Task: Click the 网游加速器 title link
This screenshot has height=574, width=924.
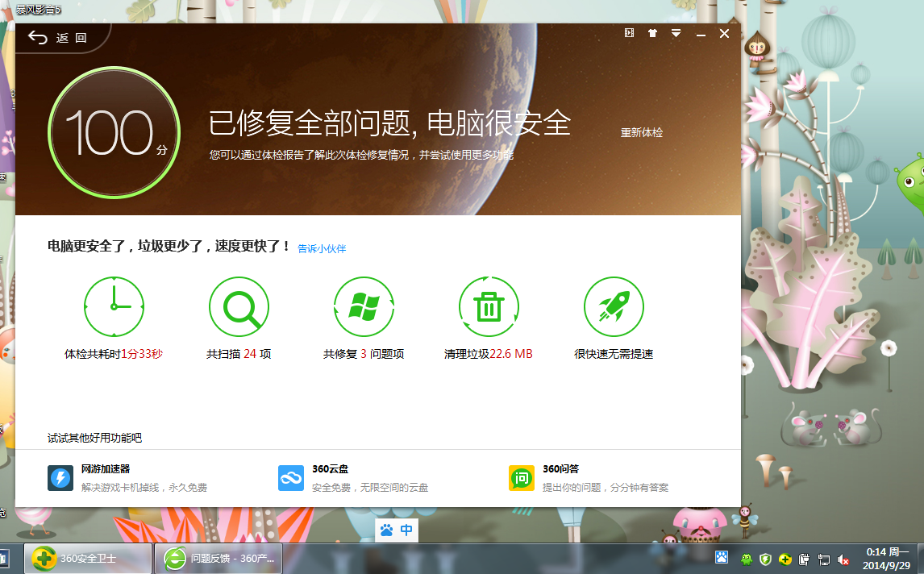Action: coord(106,469)
